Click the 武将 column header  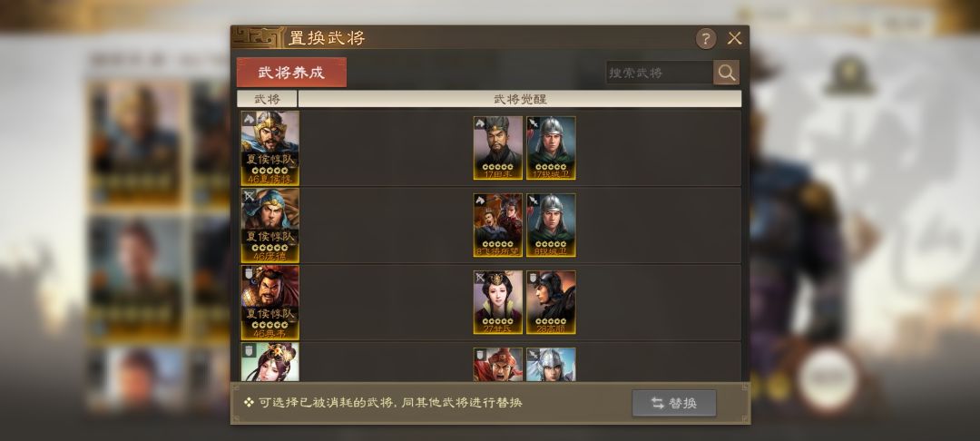[x=268, y=99]
